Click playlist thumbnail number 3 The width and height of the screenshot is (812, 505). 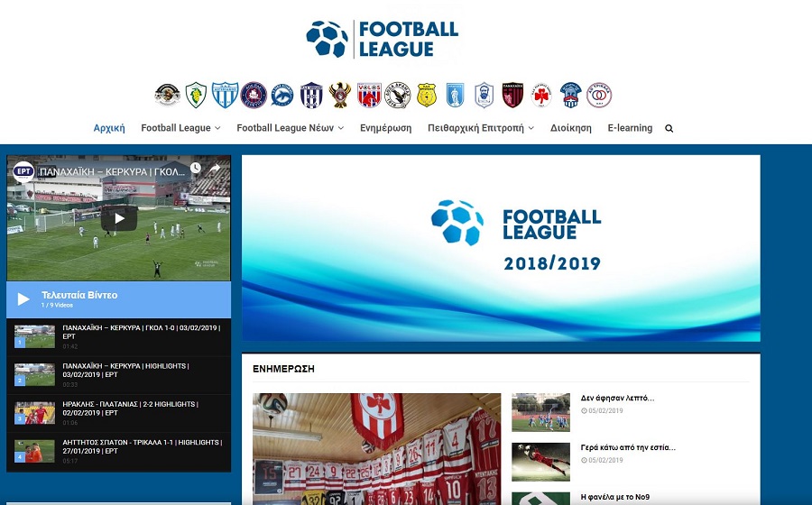pyautogui.click(x=34, y=413)
